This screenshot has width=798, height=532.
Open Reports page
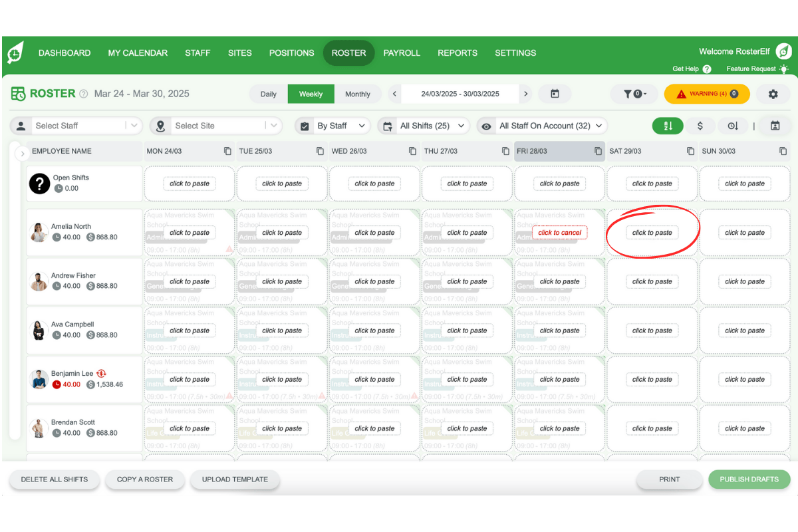(458, 53)
